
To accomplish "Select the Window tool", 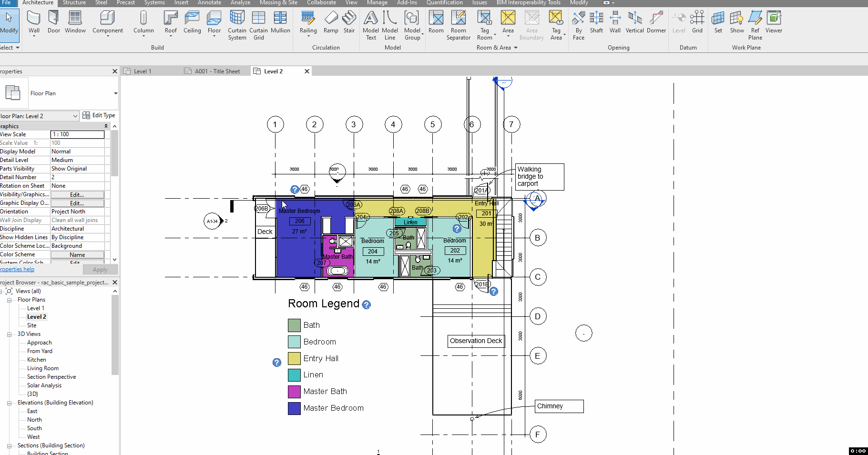I will [75, 22].
